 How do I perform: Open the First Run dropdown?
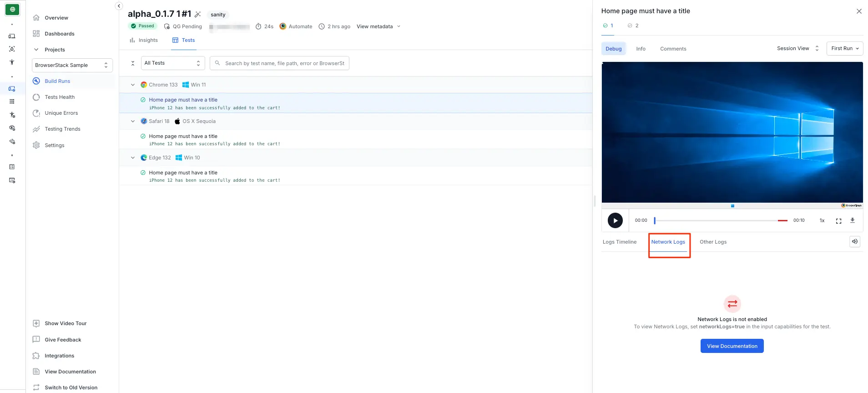point(844,48)
